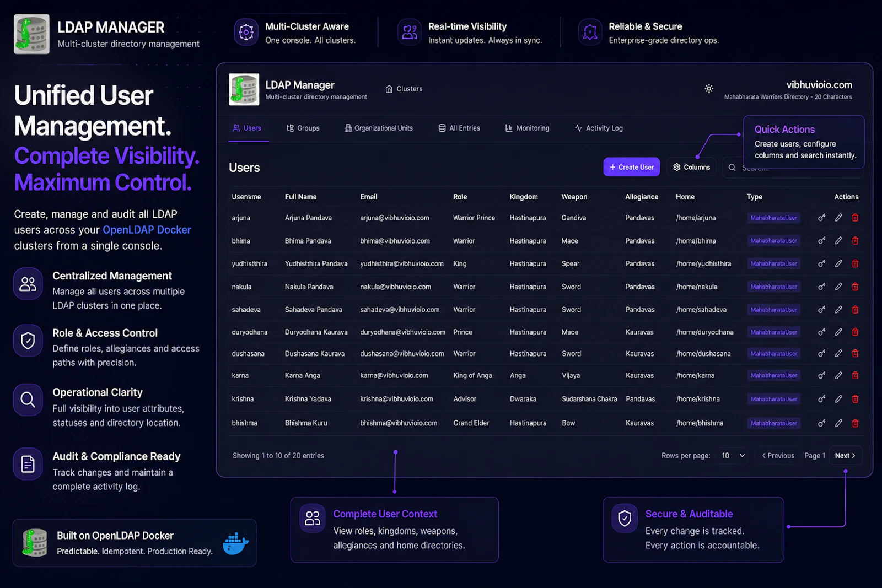Switch to the All Entries tab
Screen dimensions: 882x588
[459, 128]
